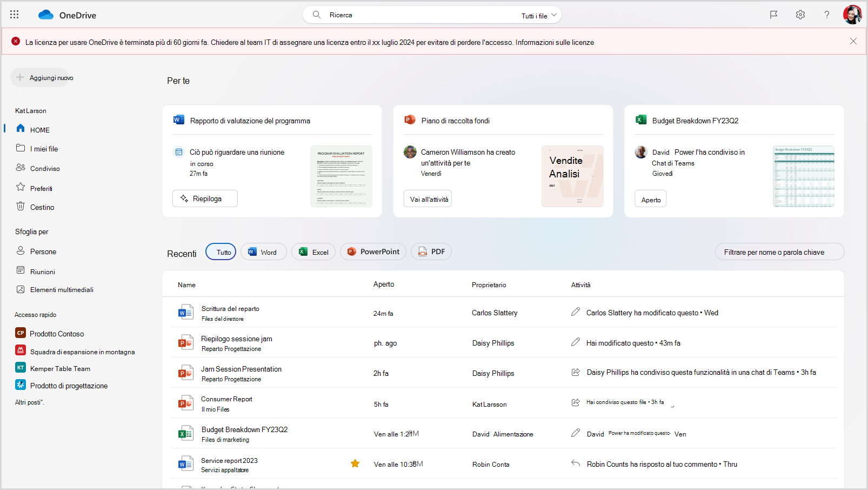Open Consumer Report file

point(226,399)
